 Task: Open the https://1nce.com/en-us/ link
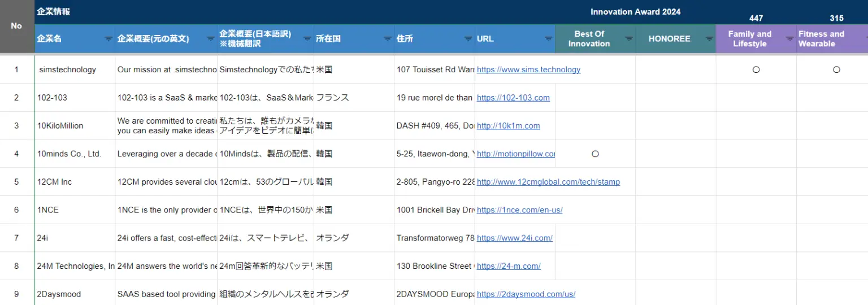point(519,210)
